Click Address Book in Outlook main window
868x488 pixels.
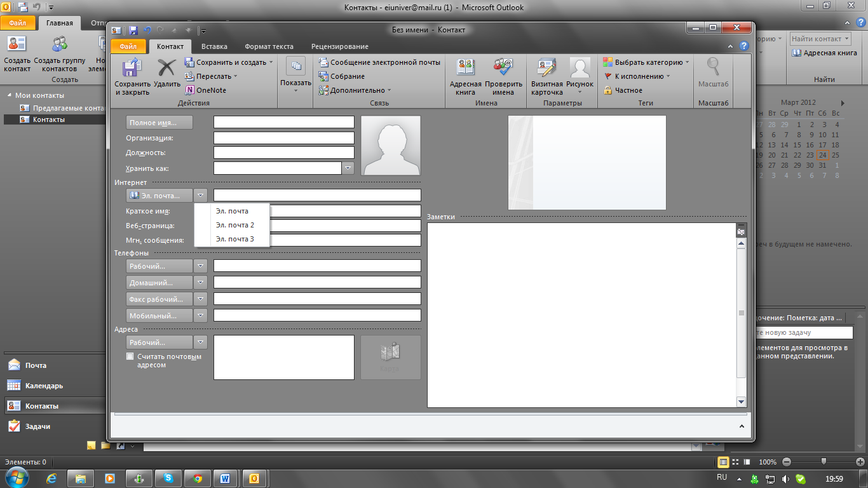[x=825, y=53]
